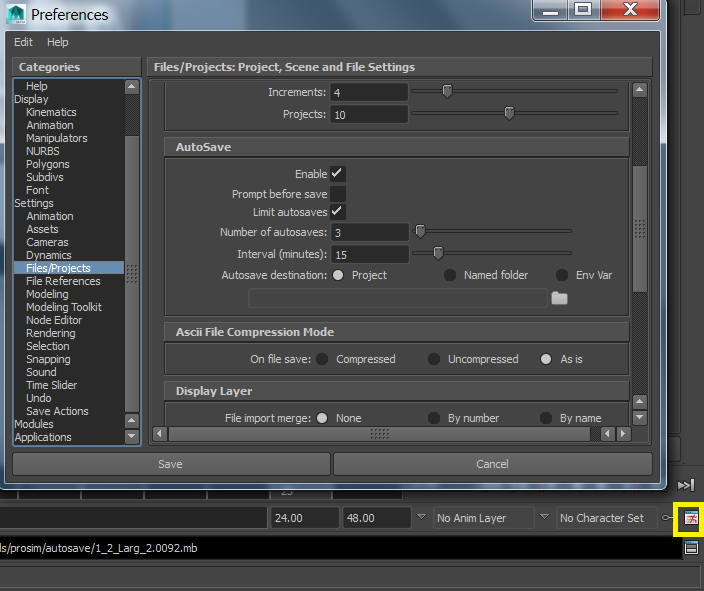Uncheck Limit autosaves checkbox
This screenshot has height=591, width=704.
coord(337,212)
